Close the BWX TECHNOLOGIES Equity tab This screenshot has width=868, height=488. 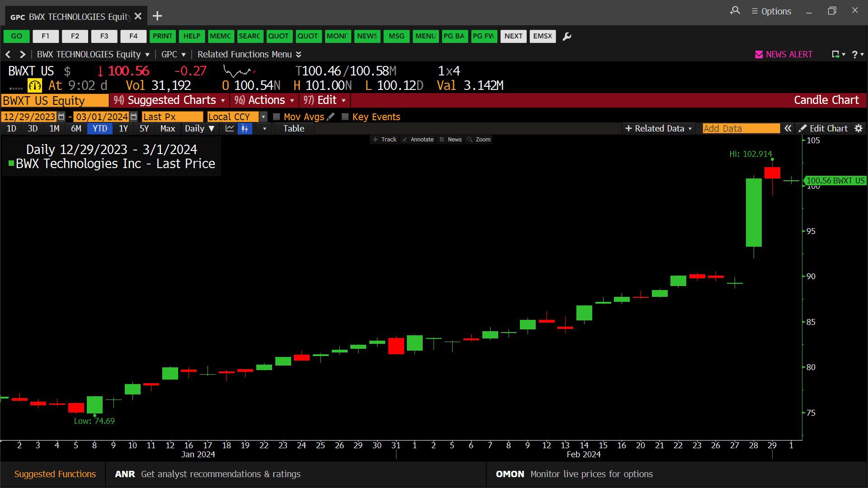pos(138,16)
